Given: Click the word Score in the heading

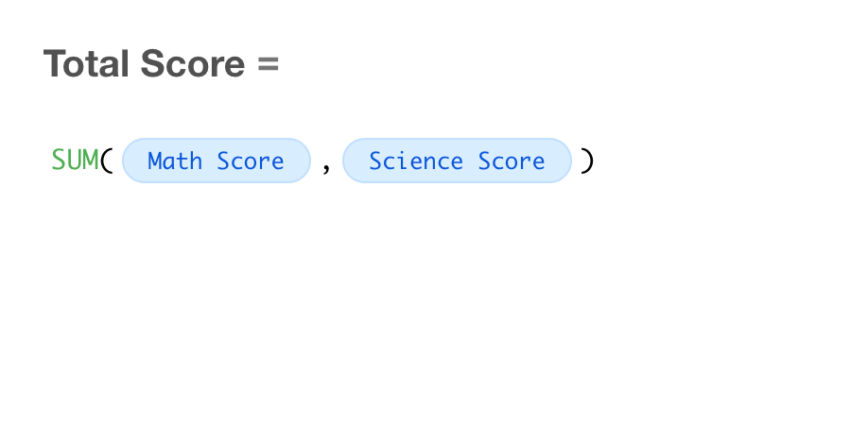Looking at the screenshot, I should point(193,63).
